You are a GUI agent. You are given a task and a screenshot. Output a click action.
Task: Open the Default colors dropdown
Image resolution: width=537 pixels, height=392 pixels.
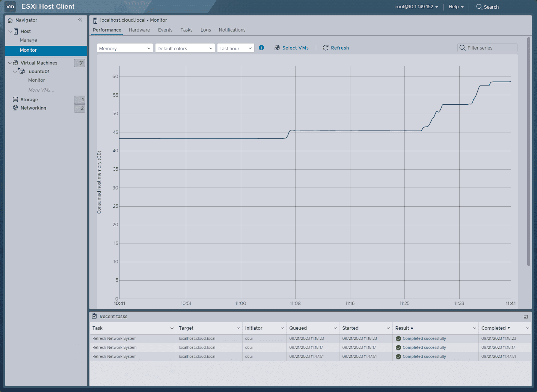coord(185,48)
